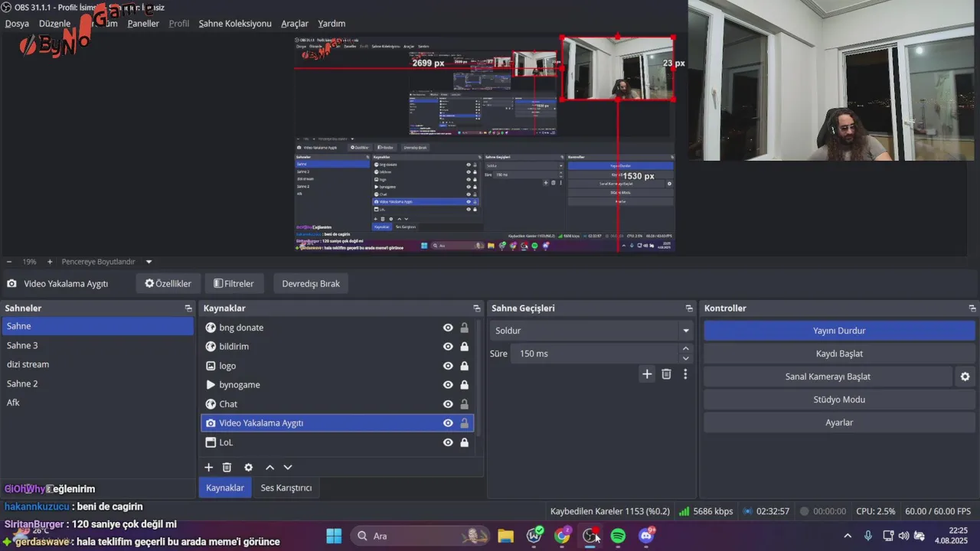Move selected source down with arrow
The image size is (980, 551).
click(x=288, y=468)
